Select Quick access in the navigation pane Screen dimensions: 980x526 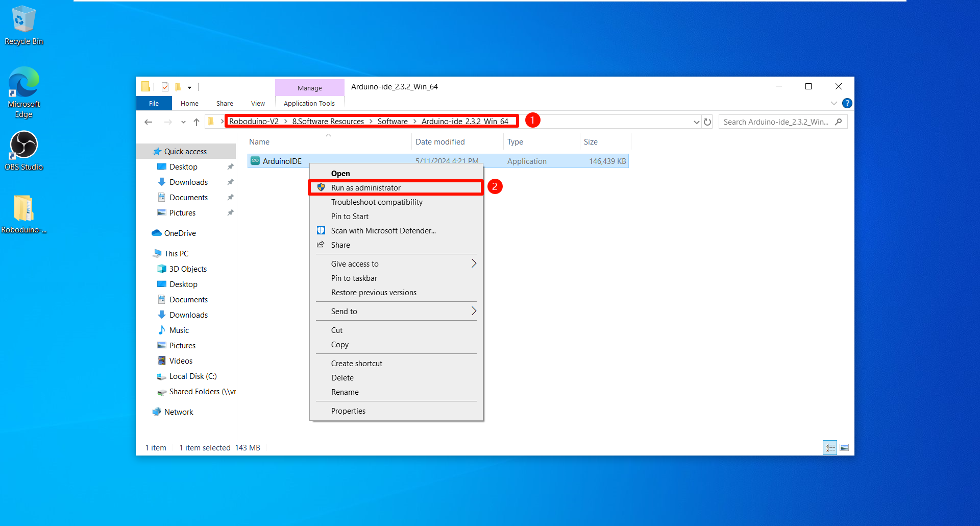[x=186, y=152]
